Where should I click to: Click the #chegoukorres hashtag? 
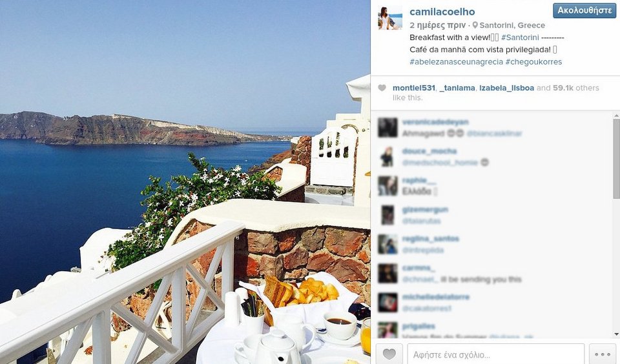(x=533, y=62)
